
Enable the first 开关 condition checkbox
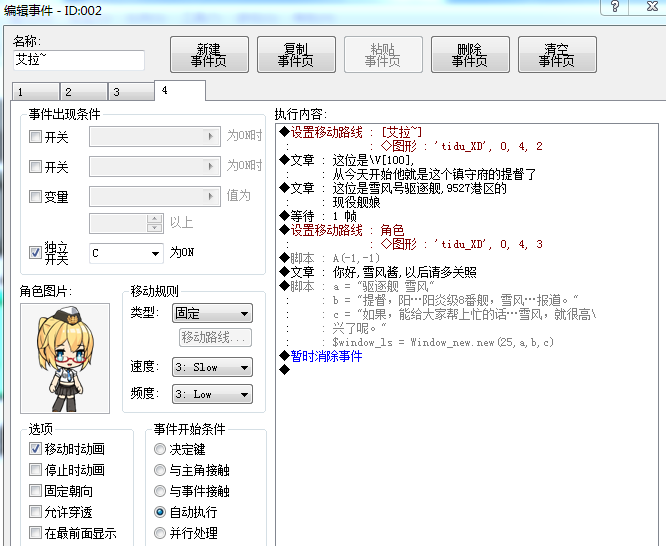[x=35, y=137]
